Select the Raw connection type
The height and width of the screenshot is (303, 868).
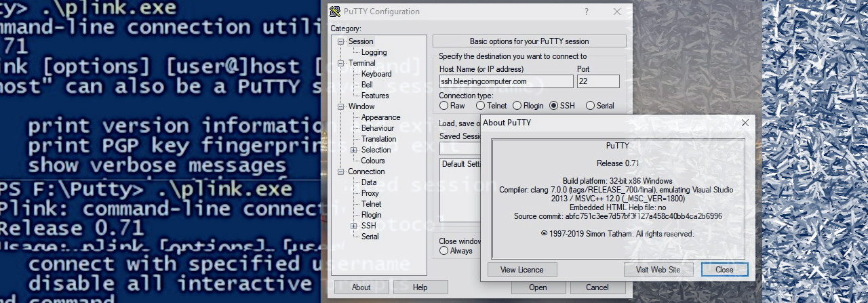tap(443, 106)
